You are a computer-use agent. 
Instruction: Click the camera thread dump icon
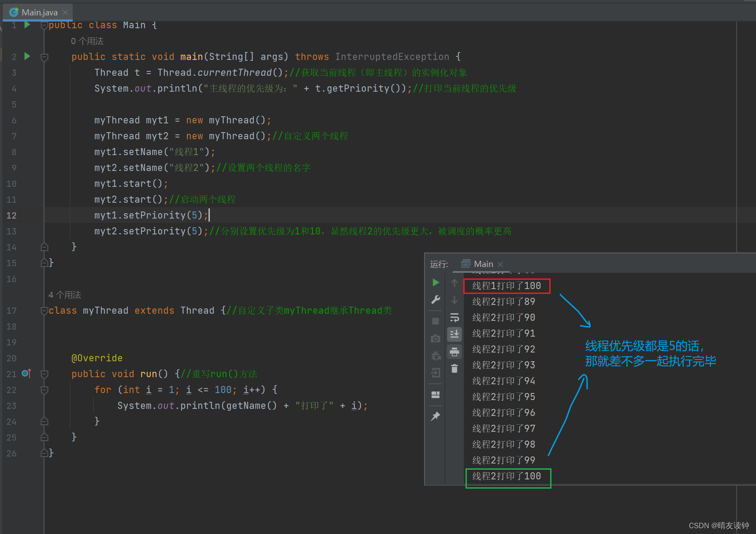(x=436, y=338)
